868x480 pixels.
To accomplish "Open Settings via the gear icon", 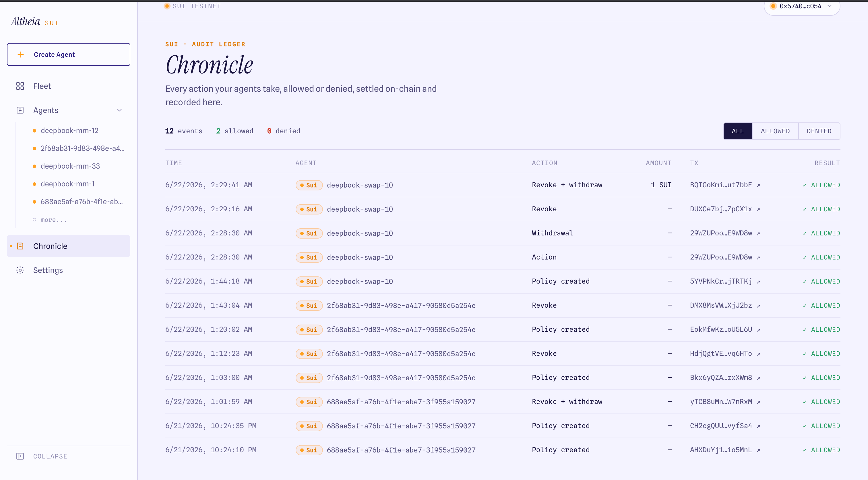I will [x=20, y=270].
